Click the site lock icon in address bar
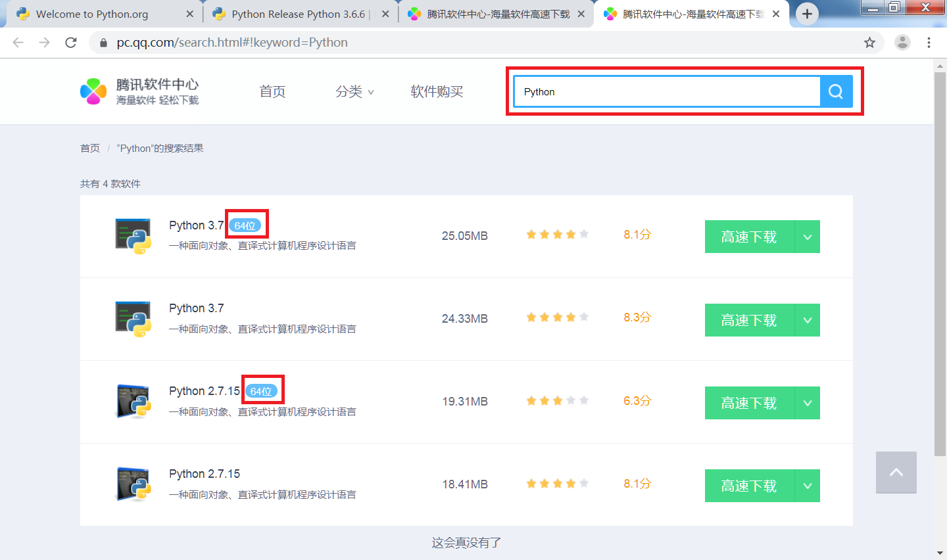This screenshot has width=947, height=560. 103,42
